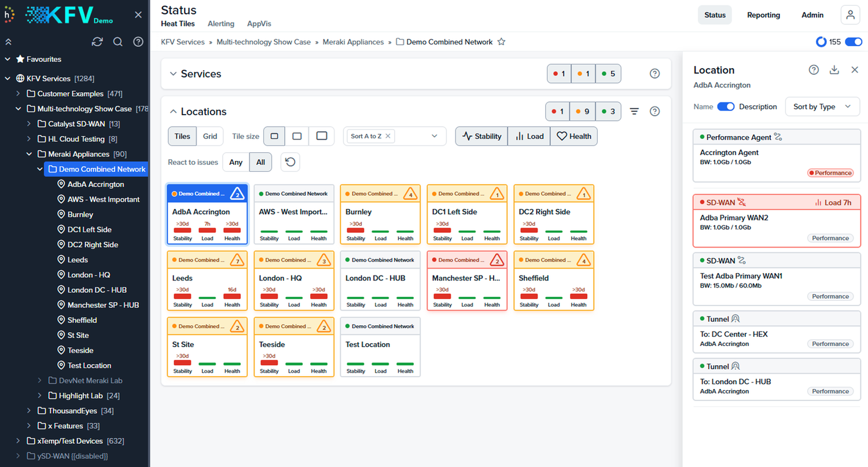Select the largest tile size icon

322,136
